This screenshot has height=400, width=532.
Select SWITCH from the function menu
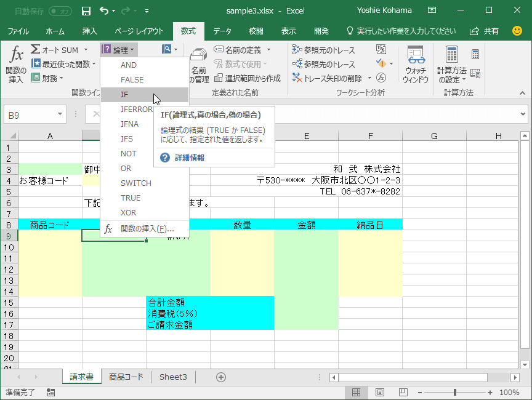[145, 183]
